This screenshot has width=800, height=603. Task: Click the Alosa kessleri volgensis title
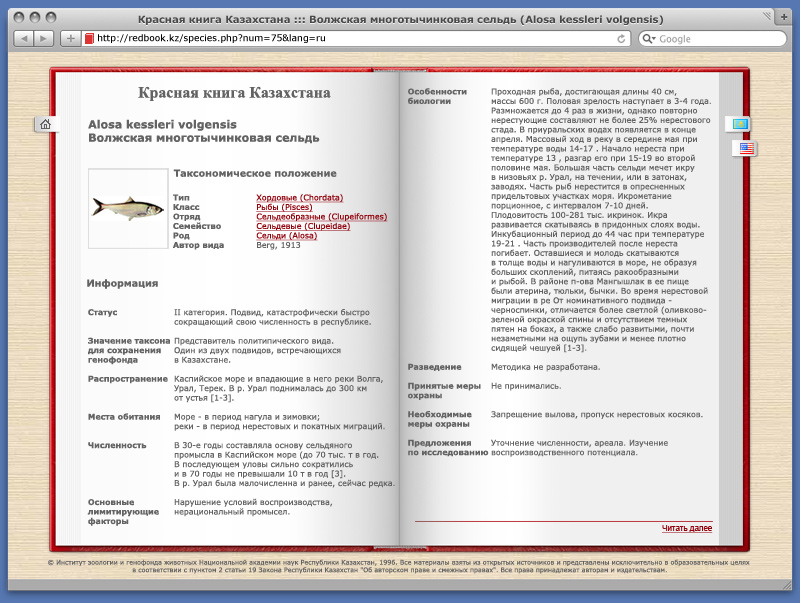[162, 124]
